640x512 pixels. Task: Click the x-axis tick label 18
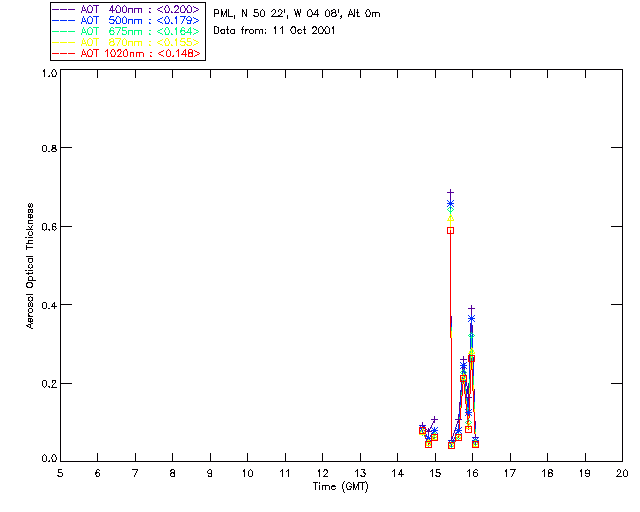click(x=548, y=473)
